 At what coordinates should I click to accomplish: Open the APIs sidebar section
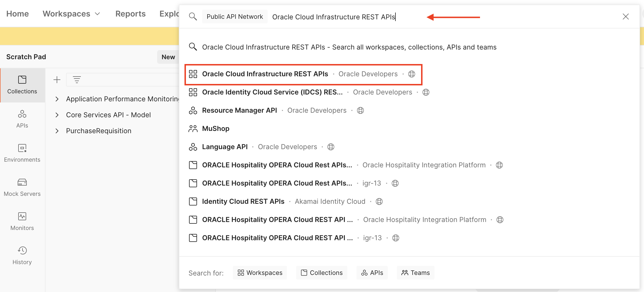tap(22, 119)
